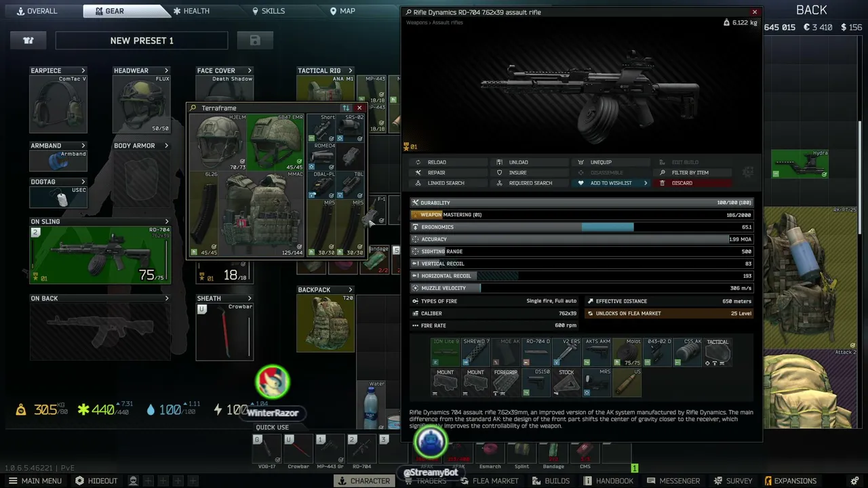Click the NEW PRESET 1 name field
Image resolution: width=868 pixels, height=488 pixels.
(142, 41)
